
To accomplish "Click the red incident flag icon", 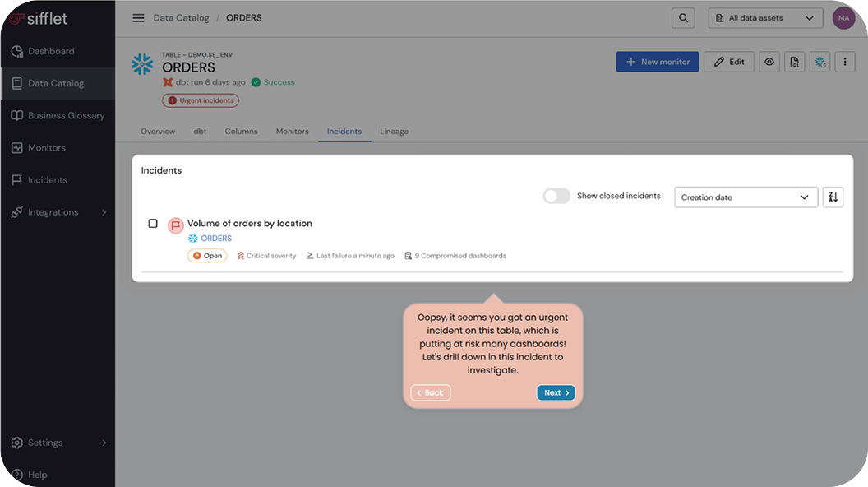I will 175,225.
